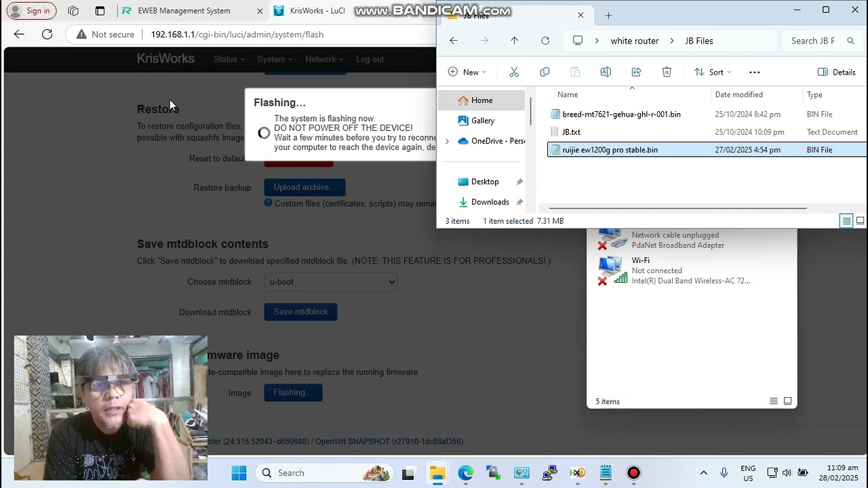This screenshot has height=488, width=868.
Task: Refresh the JB Files folder view
Action: coord(545,41)
